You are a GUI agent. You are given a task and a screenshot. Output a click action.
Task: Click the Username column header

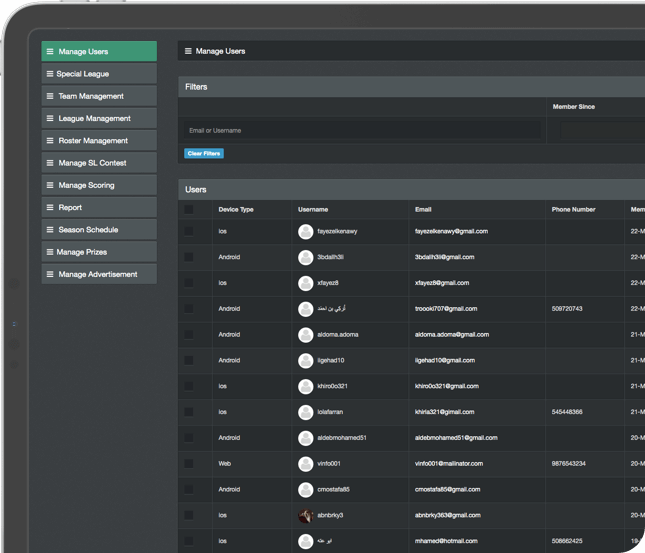313,209
